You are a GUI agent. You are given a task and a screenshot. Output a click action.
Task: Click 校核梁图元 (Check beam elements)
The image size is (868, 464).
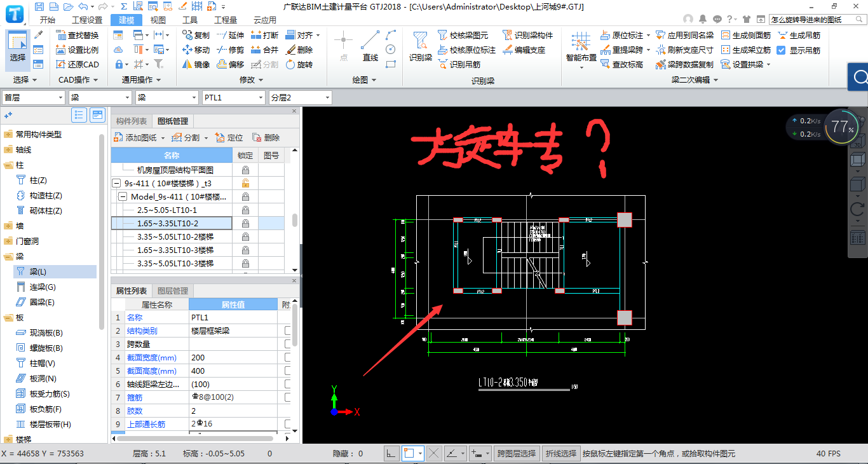point(463,35)
